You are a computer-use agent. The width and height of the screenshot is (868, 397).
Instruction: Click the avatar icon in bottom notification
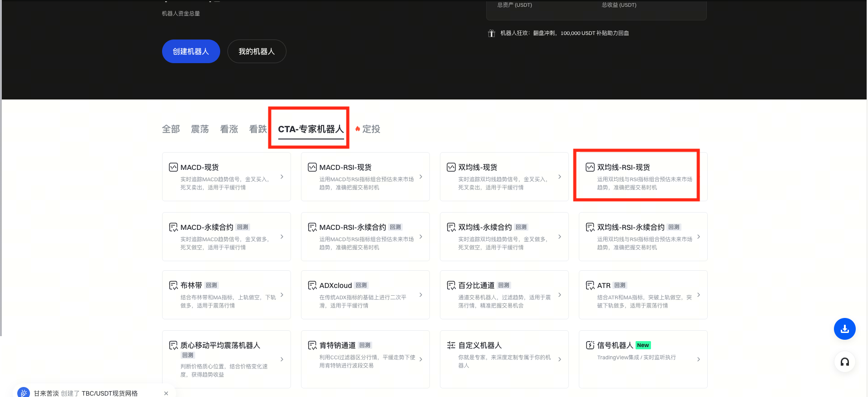click(x=24, y=392)
